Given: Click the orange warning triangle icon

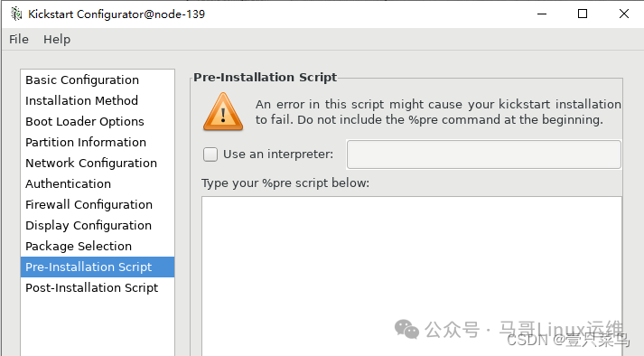Looking at the screenshot, I should [223, 112].
